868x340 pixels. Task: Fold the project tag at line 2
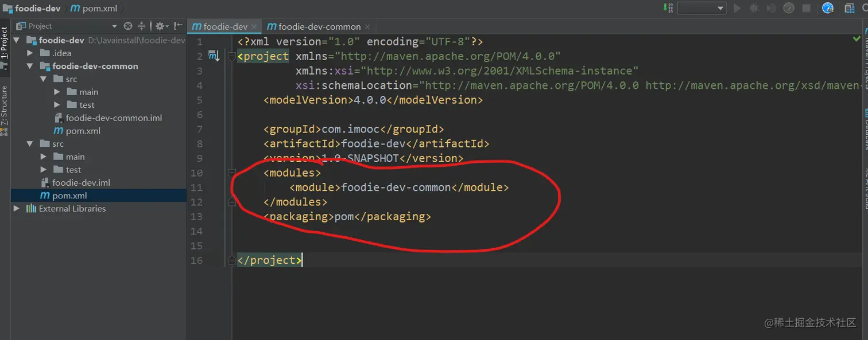coord(231,56)
